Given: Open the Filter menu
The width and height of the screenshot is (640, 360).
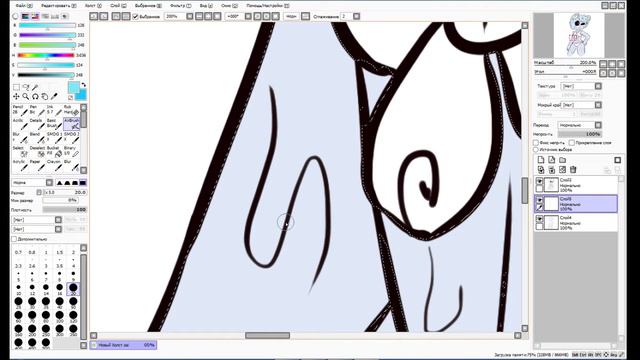Looking at the screenshot, I should (x=180, y=6).
